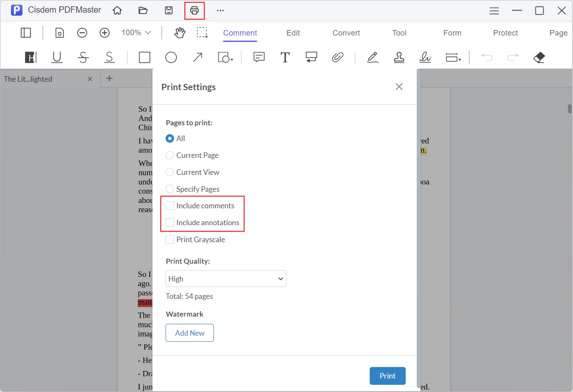Click Add New watermark button

(x=190, y=333)
